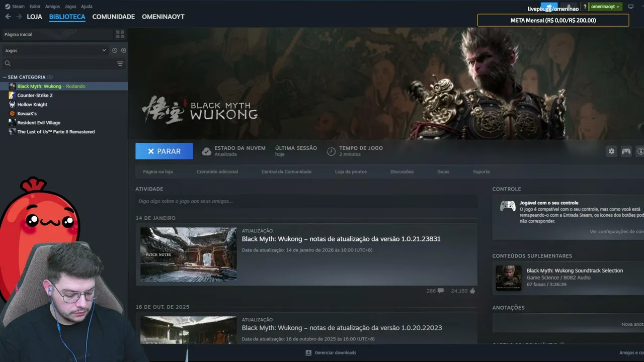
Task: Open the Steam help question mark
Action: (585, 7)
